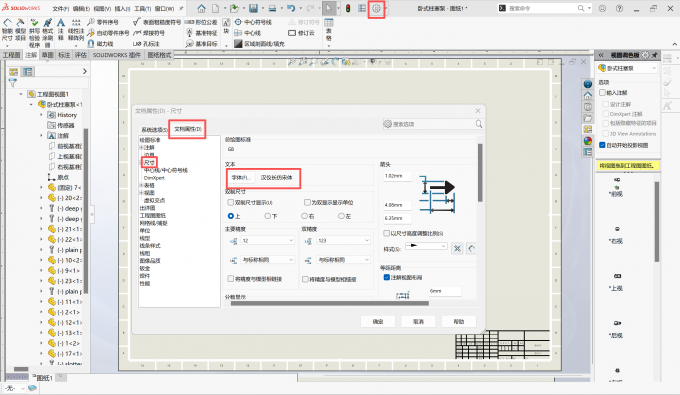Image resolution: width=680 pixels, height=395 pixels.
Task: Click the 搜索命令 command search box
Action: [x=545, y=8]
